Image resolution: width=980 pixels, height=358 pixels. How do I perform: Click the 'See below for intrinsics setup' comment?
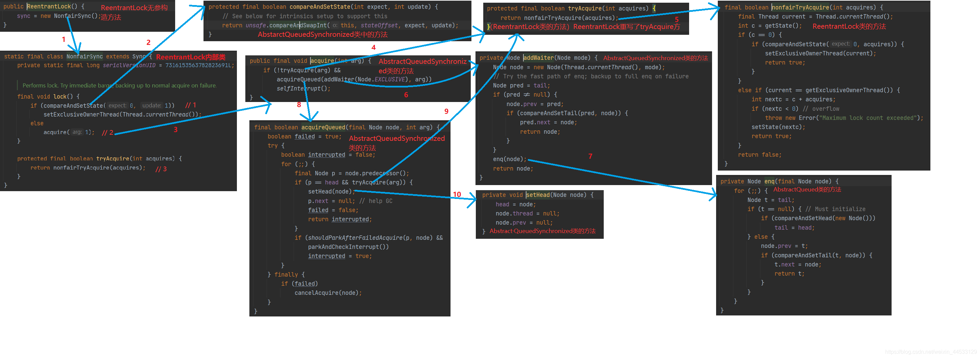coord(305,16)
